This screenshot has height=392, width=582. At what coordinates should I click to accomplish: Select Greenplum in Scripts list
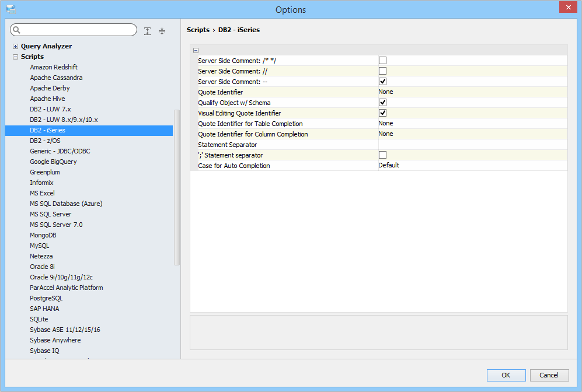(45, 172)
